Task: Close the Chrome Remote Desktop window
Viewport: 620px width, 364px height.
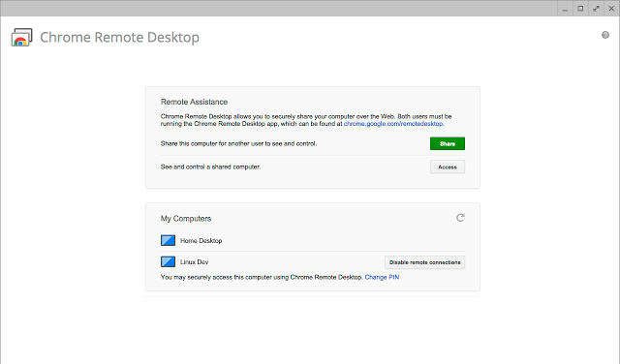Action: pos(611,9)
